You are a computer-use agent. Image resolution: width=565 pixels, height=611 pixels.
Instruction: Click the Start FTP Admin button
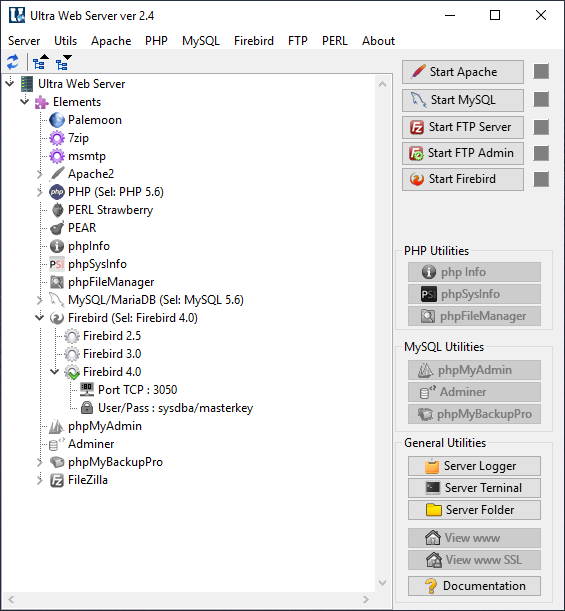(463, 153)
